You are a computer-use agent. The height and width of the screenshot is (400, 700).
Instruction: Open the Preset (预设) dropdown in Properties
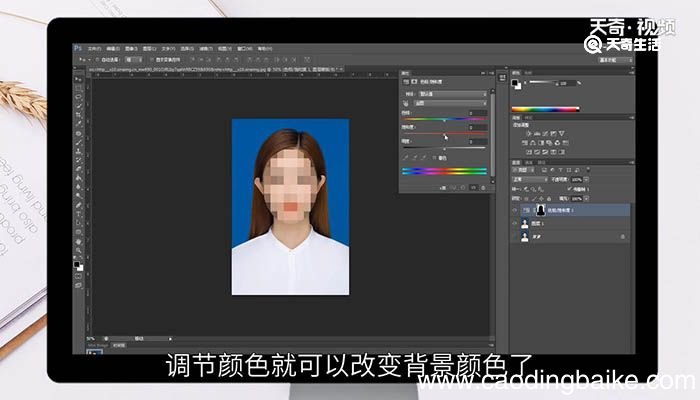(452, 94)
